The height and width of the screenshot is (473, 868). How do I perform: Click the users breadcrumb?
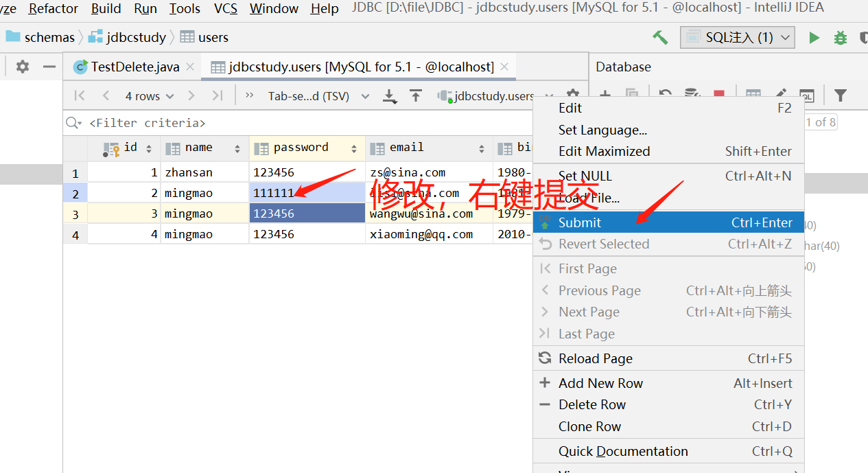[x=204, y=37]
